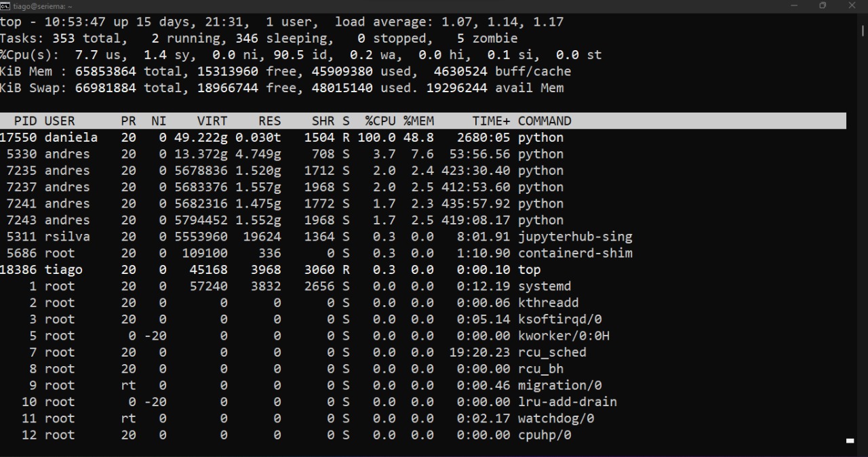Screen dimensions: 868x457
Task: Click the terminal icon in the title bar
Action: [x=5, y=5]
